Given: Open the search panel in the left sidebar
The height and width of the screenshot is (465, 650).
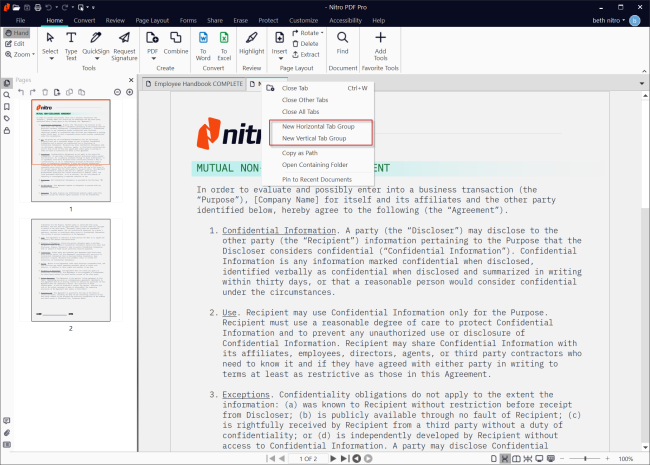Looking at the screenshot, I should point(7,95).
